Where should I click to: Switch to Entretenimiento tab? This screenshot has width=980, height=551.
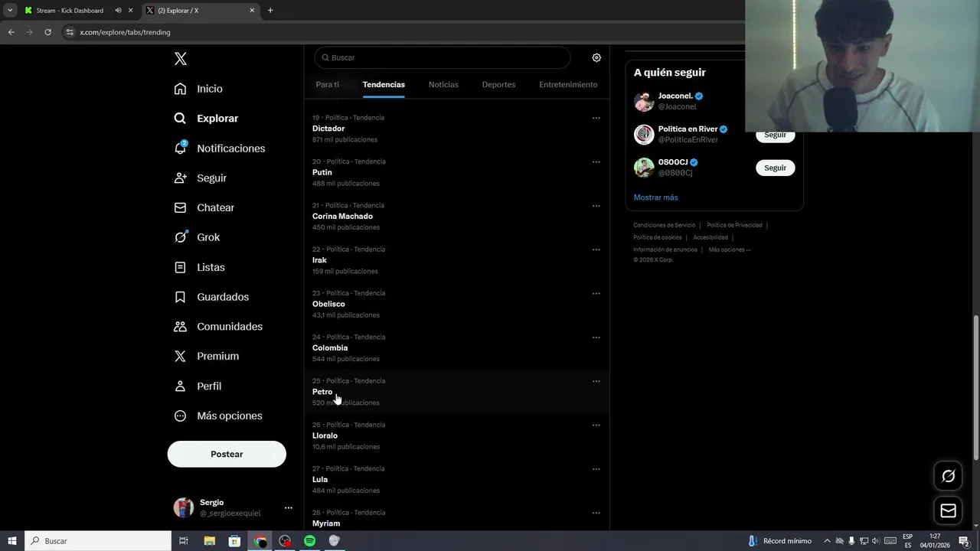568,84
